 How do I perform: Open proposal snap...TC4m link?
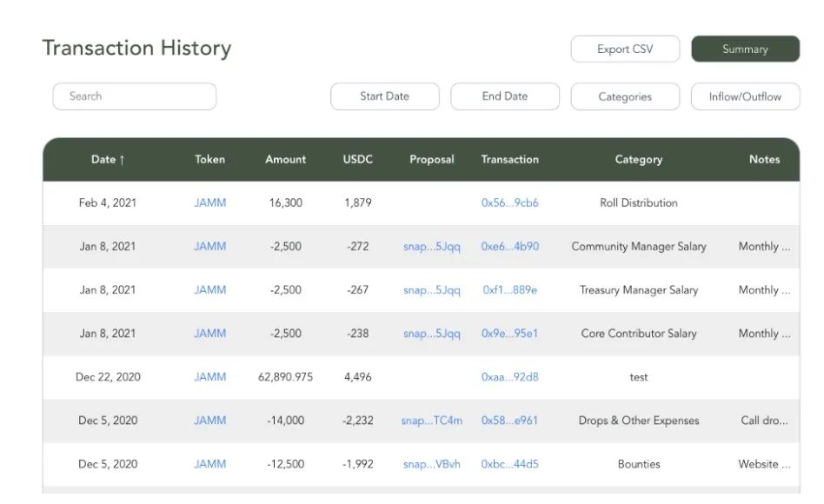[431, 421]
